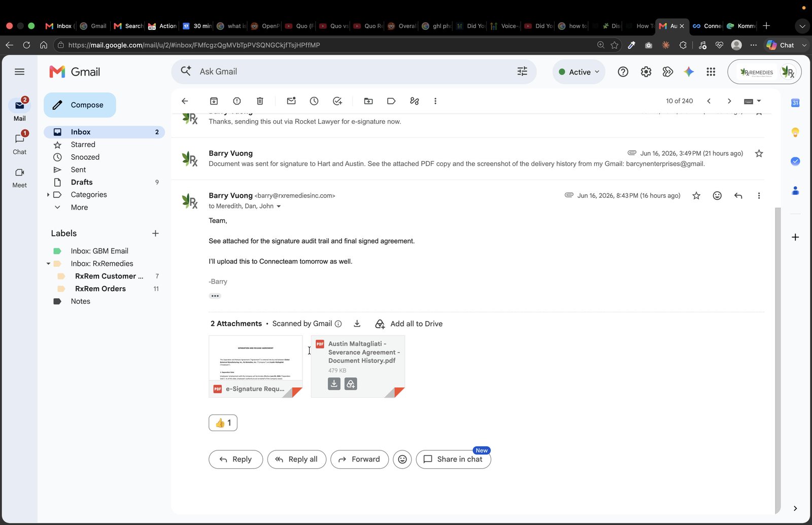Click the Ask Gmail search field

354,72
